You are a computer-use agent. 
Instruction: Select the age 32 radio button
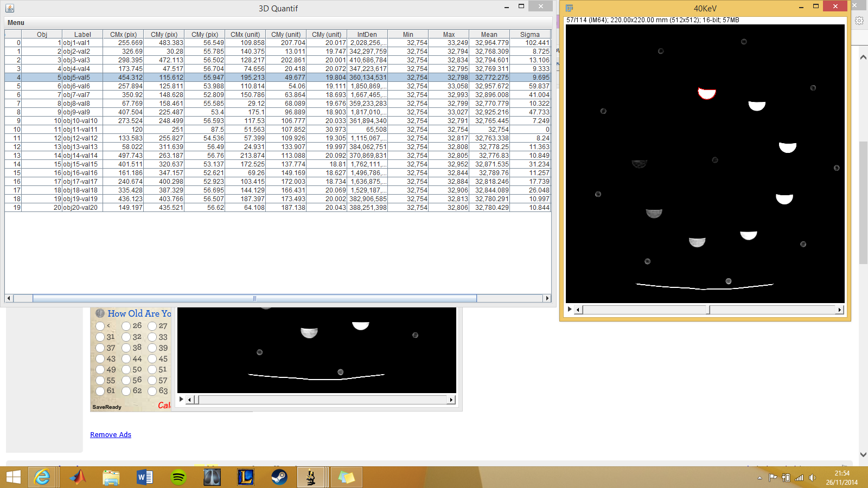tap(126, 337)
